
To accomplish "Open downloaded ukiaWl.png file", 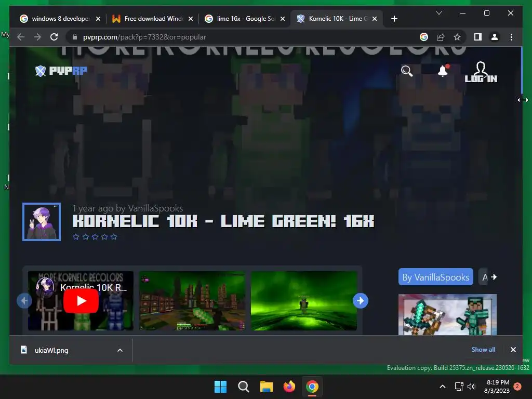I will click(x=51, y=350).
